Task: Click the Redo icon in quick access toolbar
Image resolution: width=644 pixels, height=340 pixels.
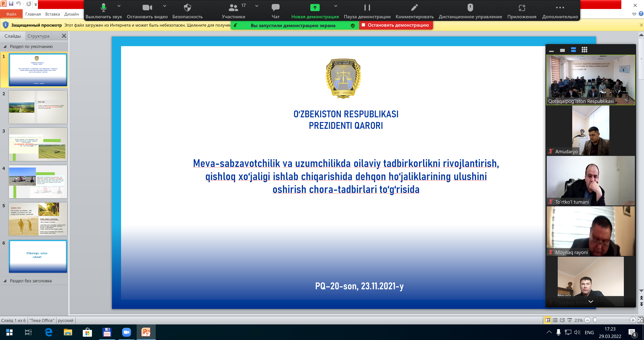Action: coord(29,4)
